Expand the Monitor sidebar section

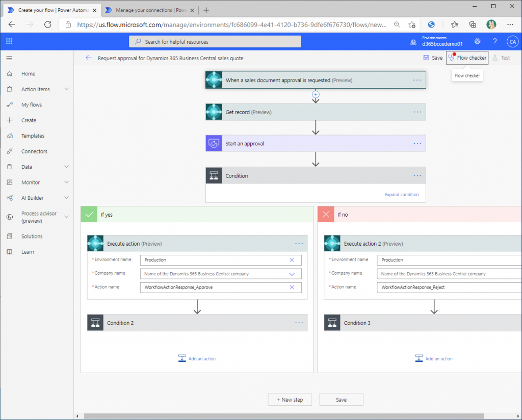pos(66,182)
